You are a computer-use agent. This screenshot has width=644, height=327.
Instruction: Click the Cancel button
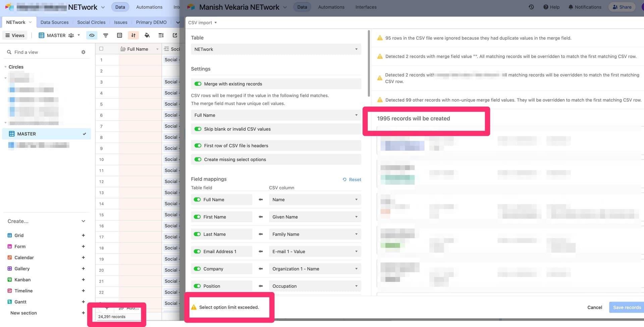coord(595,307)
